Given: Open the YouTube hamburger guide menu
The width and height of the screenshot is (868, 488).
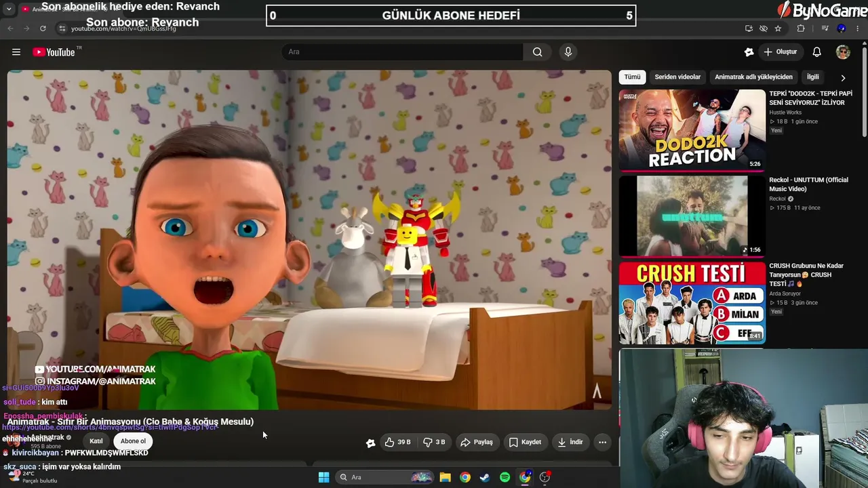Looking at the screenshot, I should [16, 52].
